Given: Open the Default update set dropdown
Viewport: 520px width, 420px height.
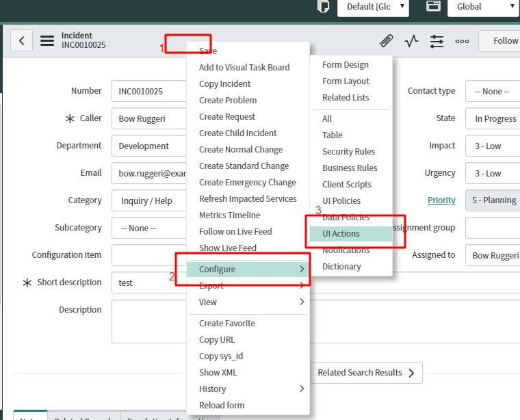Looking at the screenshot, I should coord(373,8).
